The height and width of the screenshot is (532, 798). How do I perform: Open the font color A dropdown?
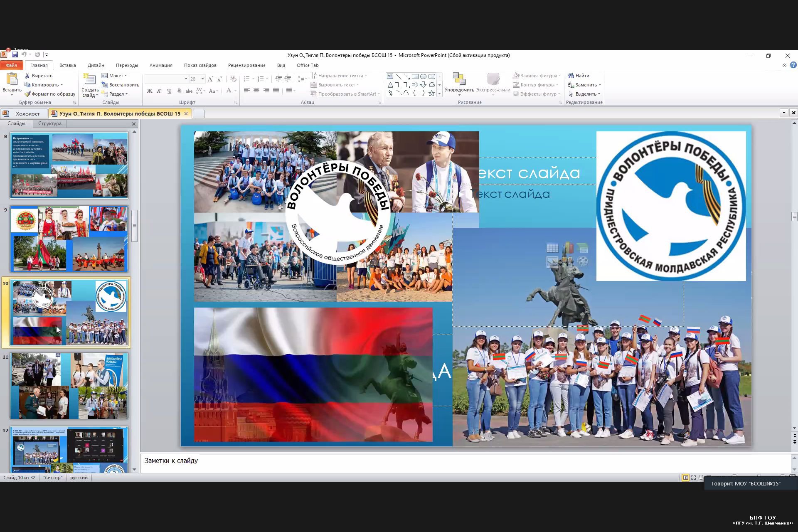[x=236, y=91]
